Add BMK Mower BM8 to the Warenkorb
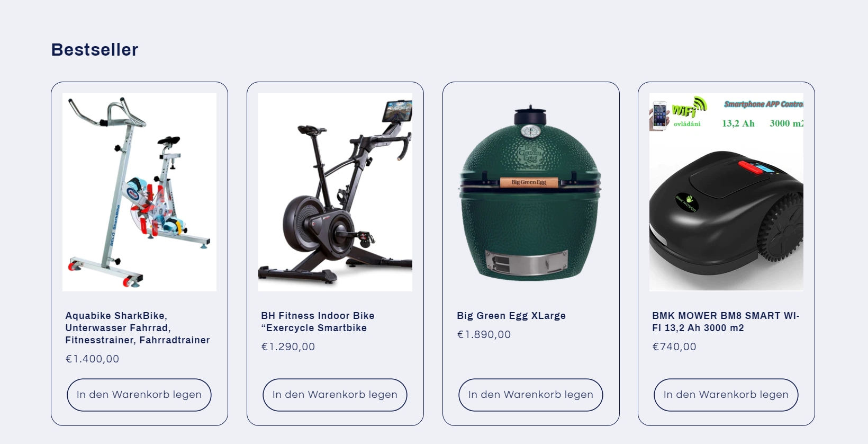The width and height of the screenshot is (868, 444). point(726,395)
